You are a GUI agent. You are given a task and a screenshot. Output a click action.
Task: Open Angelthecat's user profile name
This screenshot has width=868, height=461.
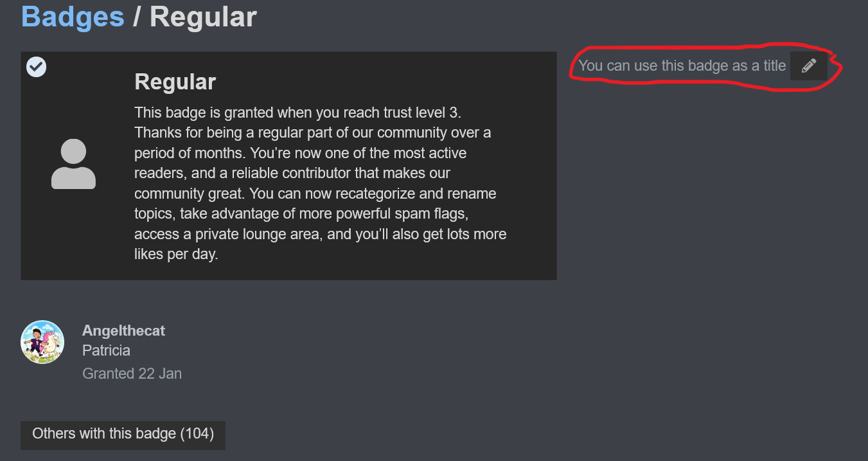(x=123, y=330)
